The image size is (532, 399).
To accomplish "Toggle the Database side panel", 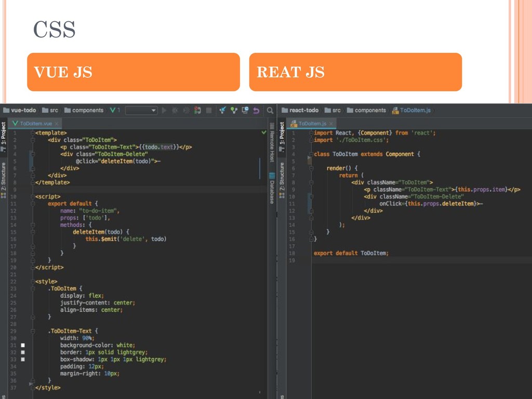I will pos(272,188).
